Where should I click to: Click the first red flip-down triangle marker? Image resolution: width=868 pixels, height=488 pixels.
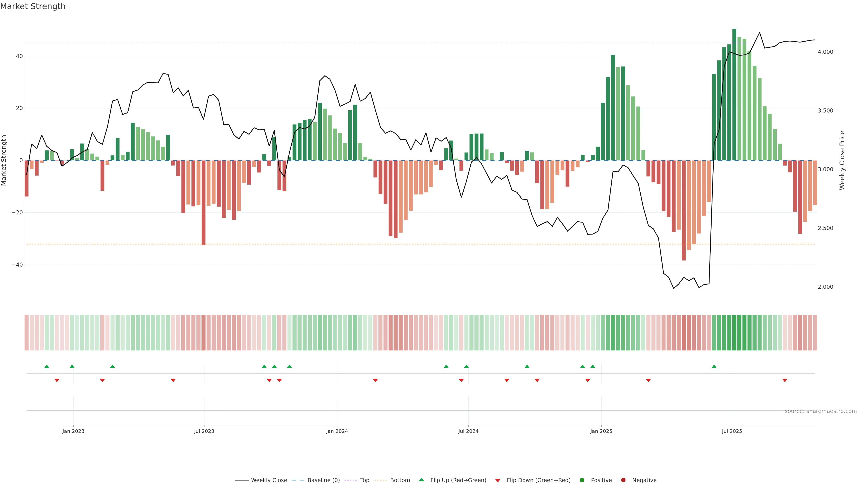pos(57,380)
